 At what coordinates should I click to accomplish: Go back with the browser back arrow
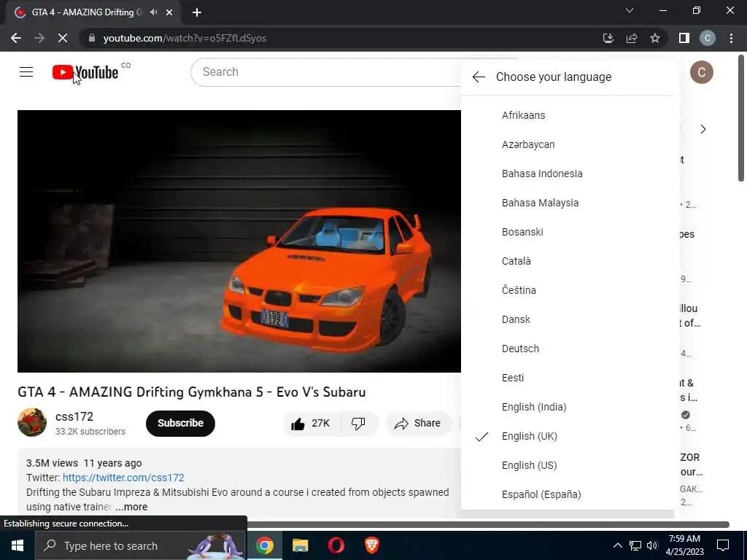point(16,38)
